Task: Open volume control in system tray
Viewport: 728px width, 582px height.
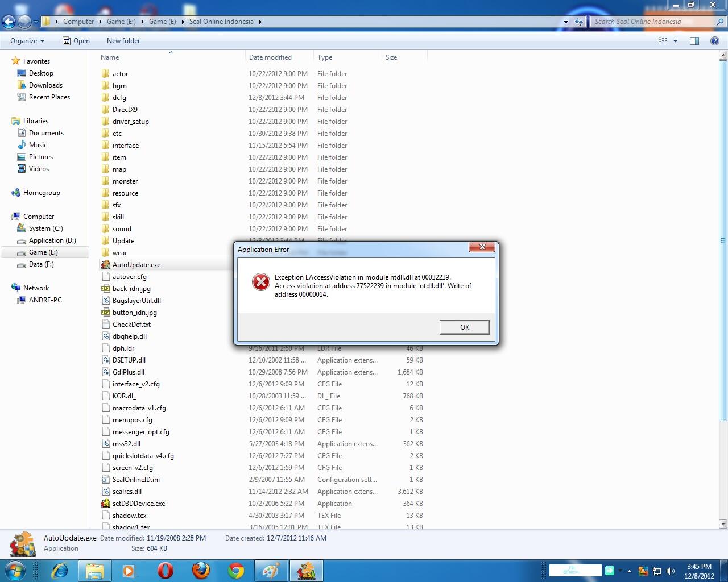Action: (671, 571)
